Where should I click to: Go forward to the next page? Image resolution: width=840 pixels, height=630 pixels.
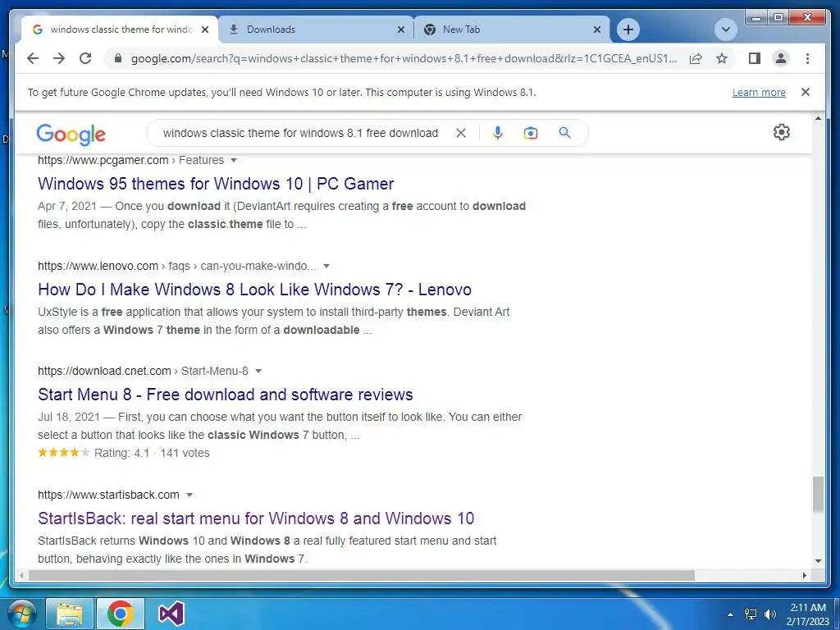pos(59,58)
